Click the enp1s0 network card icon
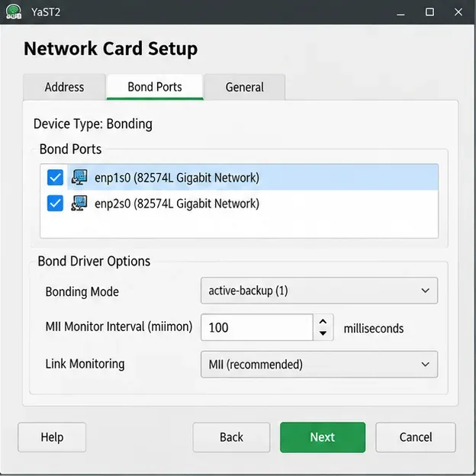 tap(79, 177)
